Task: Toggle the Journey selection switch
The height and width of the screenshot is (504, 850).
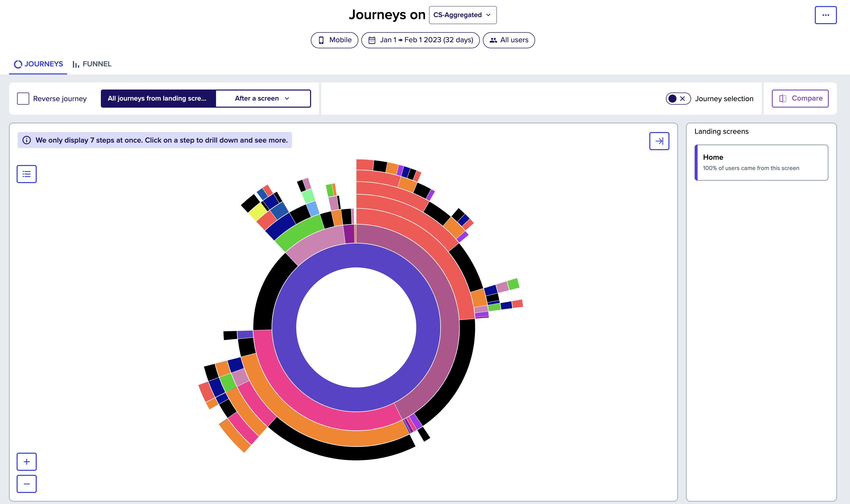Action: pos(678,99)
